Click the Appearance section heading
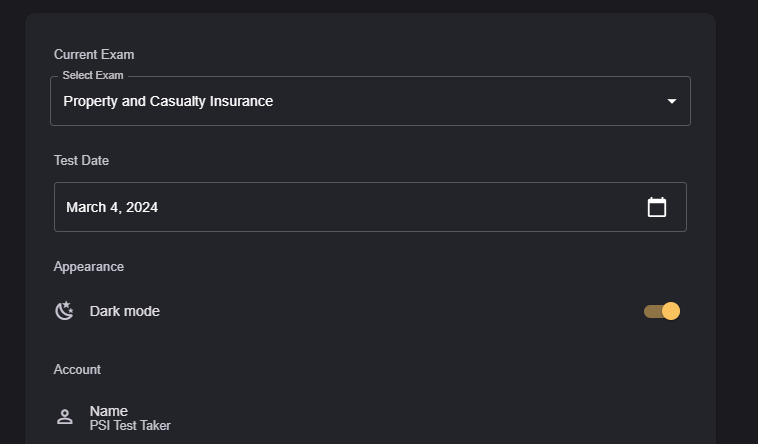The width and height of the screenshot is (758, 444). pyautogui.click(x=89, y=267)
